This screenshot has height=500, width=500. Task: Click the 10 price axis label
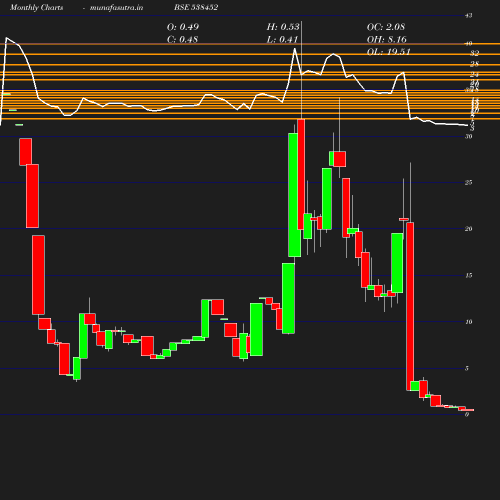pos(469,322)
